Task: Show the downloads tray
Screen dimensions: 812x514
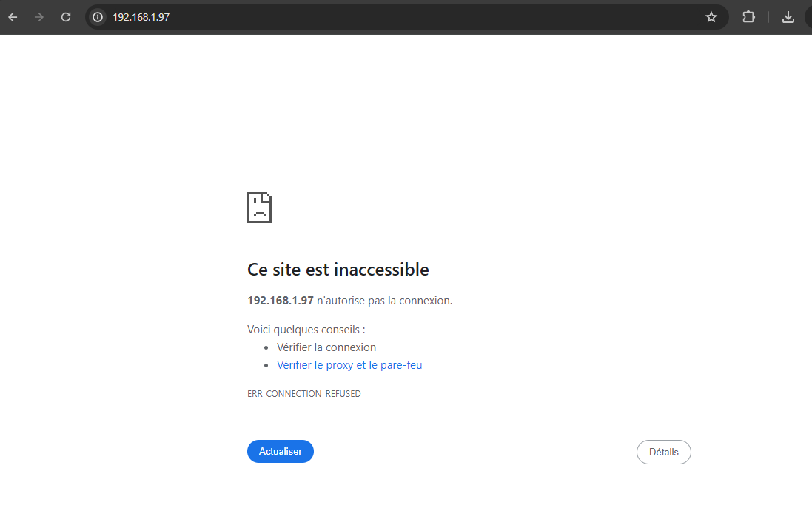Action: coord(788,17)
